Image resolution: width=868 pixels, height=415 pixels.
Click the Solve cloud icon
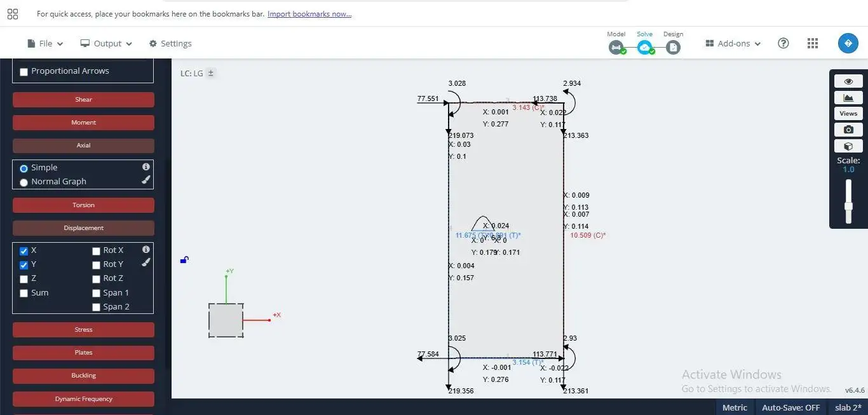[x=644, y=47]
